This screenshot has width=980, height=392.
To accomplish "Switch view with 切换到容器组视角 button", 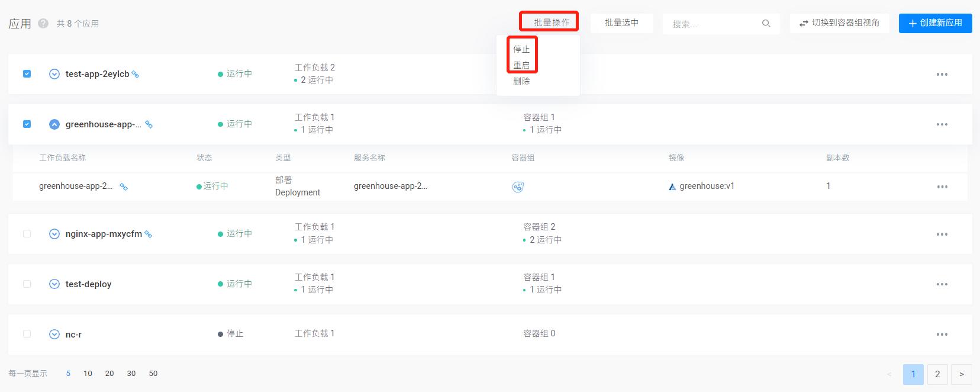I will [839, 23].
